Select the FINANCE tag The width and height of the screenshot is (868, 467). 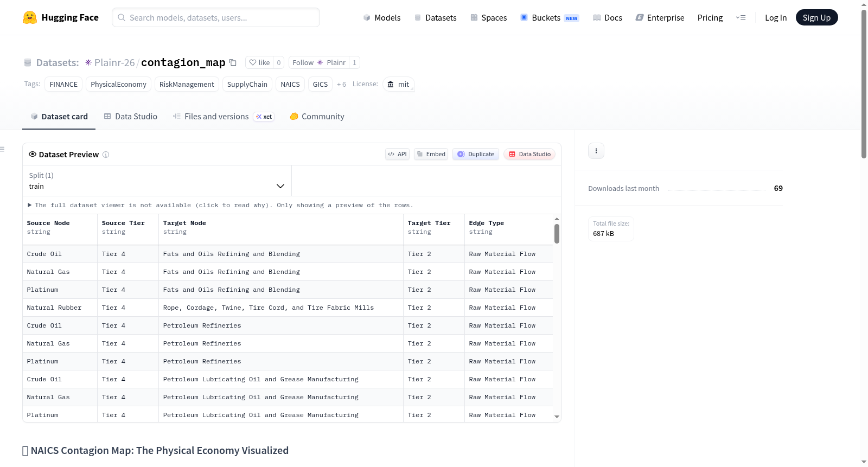(x=63, y=84)
